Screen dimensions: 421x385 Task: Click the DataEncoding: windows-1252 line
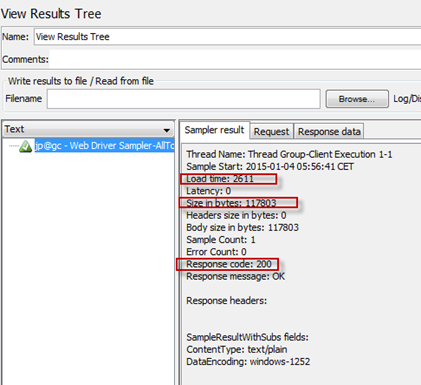click(x=248, y=362)
